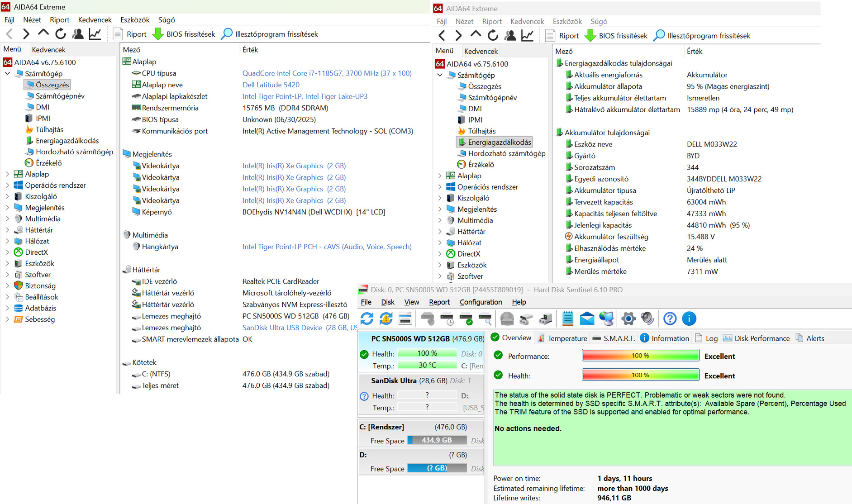Collapse Számítógép node in left AIDA64 tree
This screenshot has width=852, height=504.
click(7, 73)
